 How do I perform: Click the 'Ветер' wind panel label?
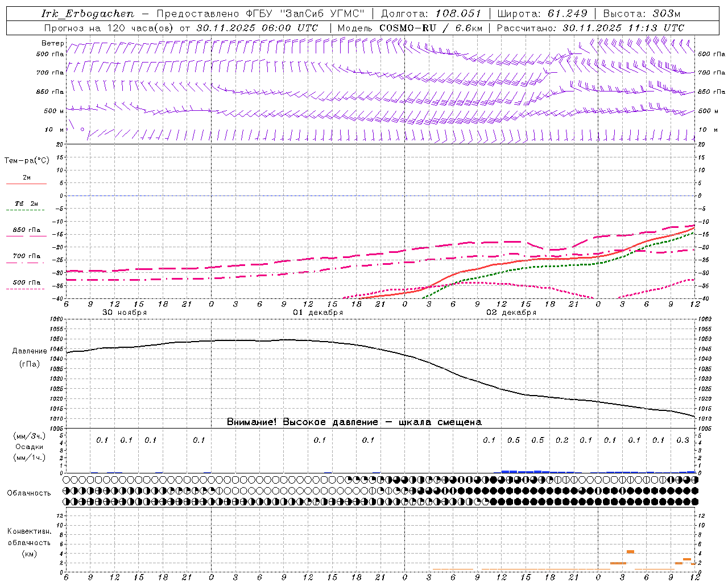[x=52, y=43]
